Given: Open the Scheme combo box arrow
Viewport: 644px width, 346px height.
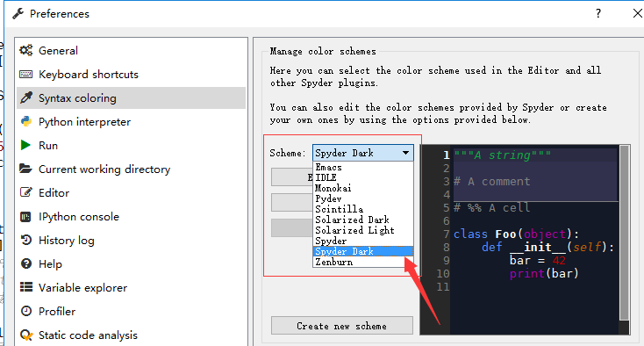Looking at the screenshot, I should (405, 153).
